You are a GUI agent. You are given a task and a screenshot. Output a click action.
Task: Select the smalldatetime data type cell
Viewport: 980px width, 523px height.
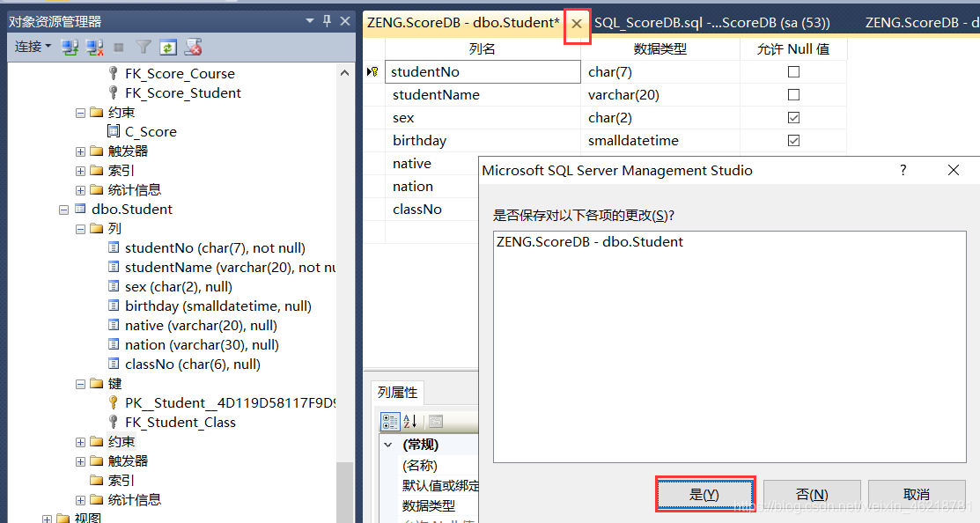660,141
